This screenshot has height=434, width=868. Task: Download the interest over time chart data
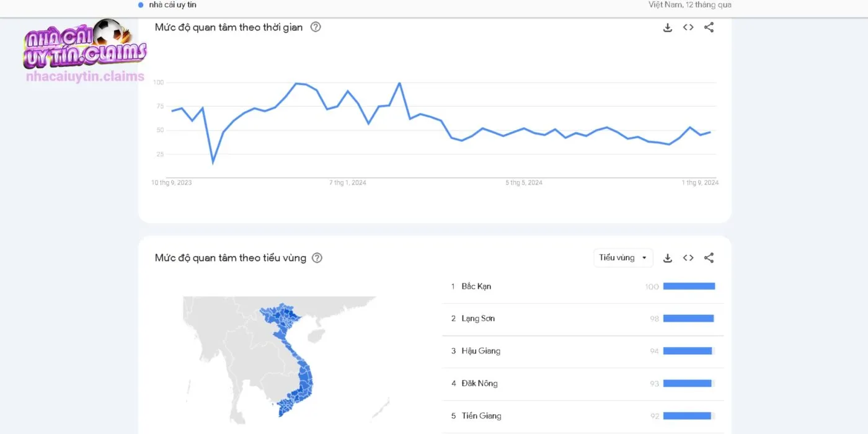(668, 27)
